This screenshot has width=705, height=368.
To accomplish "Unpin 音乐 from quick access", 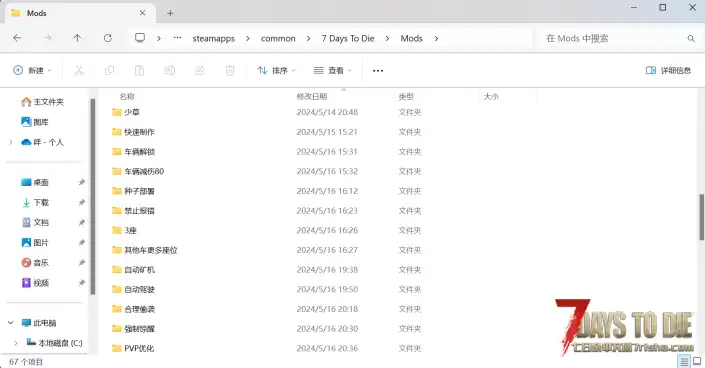I will point(82,262).
